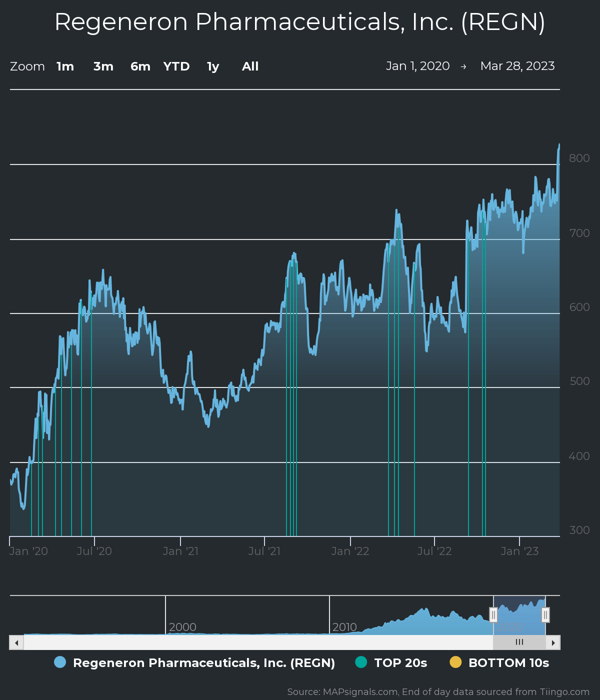This screenshot has height=700, width=600.
Task: Click the Jan '21 x-axis label
Action: pos(180,551)
